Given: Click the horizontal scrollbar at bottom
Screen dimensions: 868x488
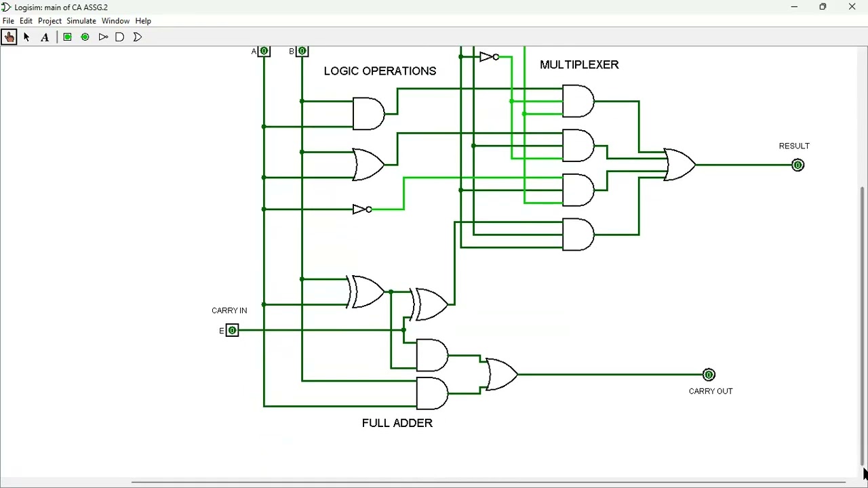Looking at the screenshot, I should [x=488, y=482].
